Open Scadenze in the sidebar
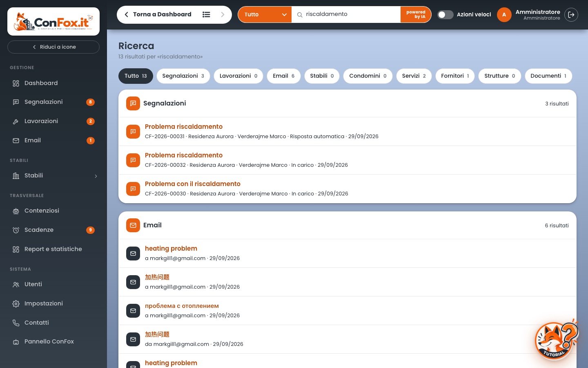Image resolution: width=588 pixels, height=368 pixels. coord(53,230)
